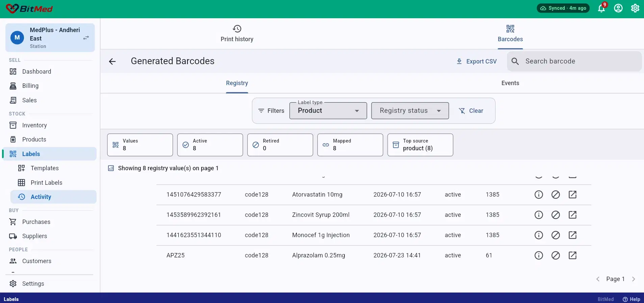Image resolution: width=644 pixels, height=303 pixels.
Task: Open notifications bell with 9 badge
Action: [x=601, y=8]
